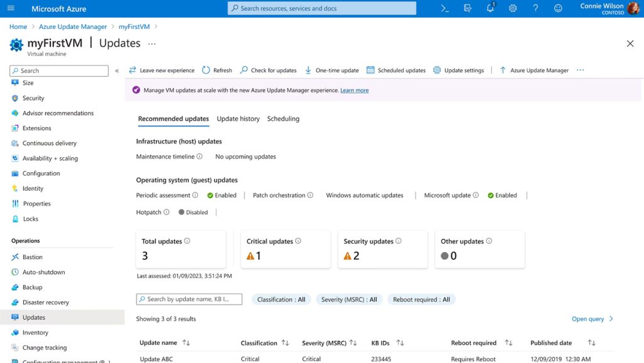Click the notifications bell icon

pyautogui.click(x=490, y=8)
